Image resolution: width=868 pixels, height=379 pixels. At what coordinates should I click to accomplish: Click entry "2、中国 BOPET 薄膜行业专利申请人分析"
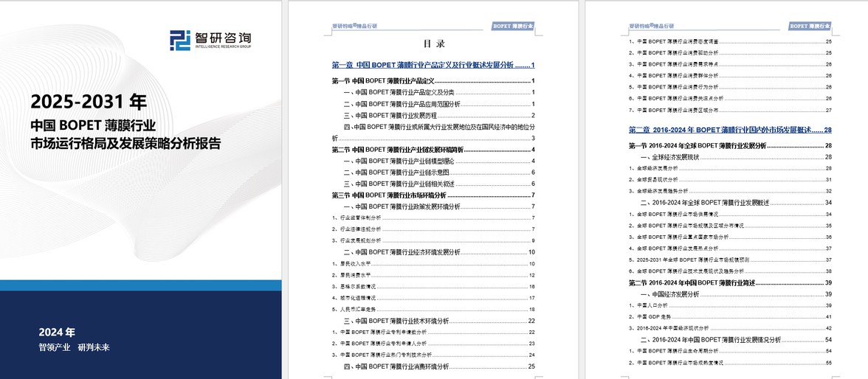(x=433, y=344)
